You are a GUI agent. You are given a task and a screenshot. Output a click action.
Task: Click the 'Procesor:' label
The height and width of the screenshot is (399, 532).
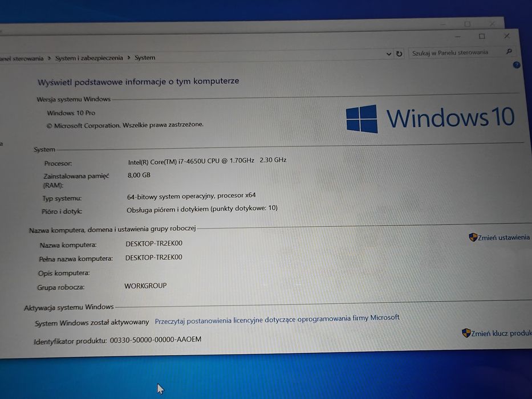click(x=58, y=164)
